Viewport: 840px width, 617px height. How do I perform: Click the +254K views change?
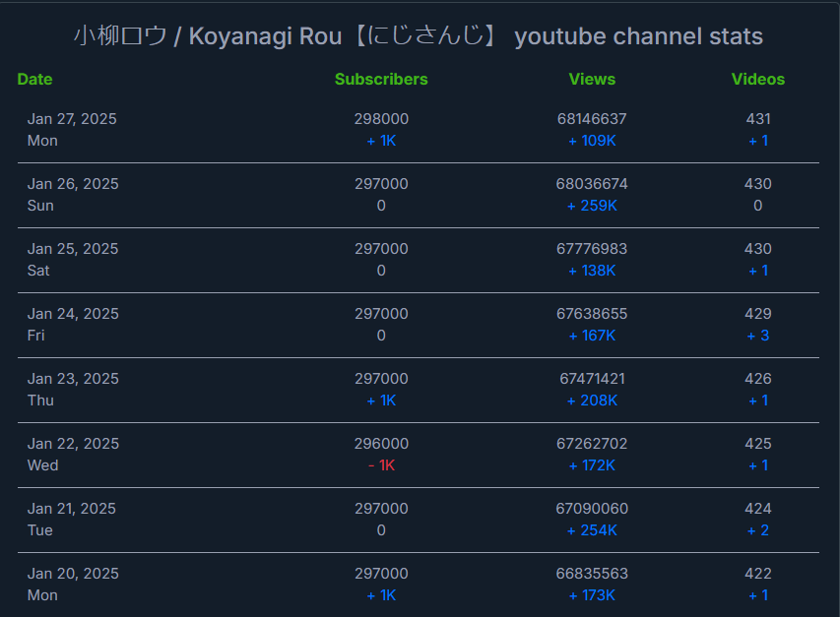pos(592,530)
